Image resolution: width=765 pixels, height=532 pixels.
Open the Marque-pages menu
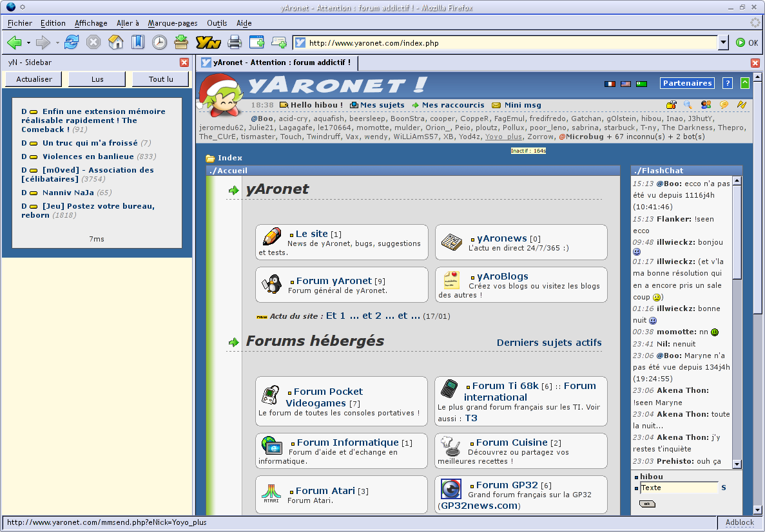pos(173,23)
